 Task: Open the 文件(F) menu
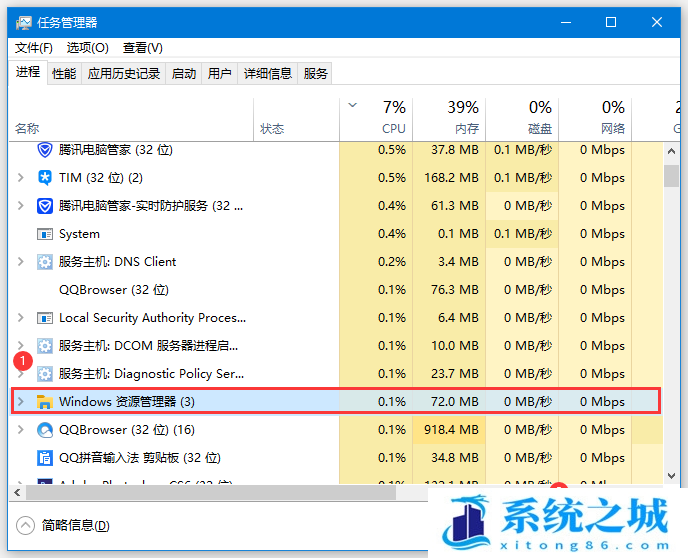(34, 47)
